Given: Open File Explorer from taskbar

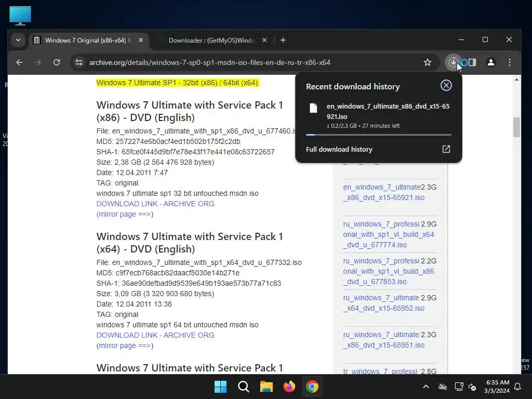Looking at the screenshot, I should click(x=267, y=387).
